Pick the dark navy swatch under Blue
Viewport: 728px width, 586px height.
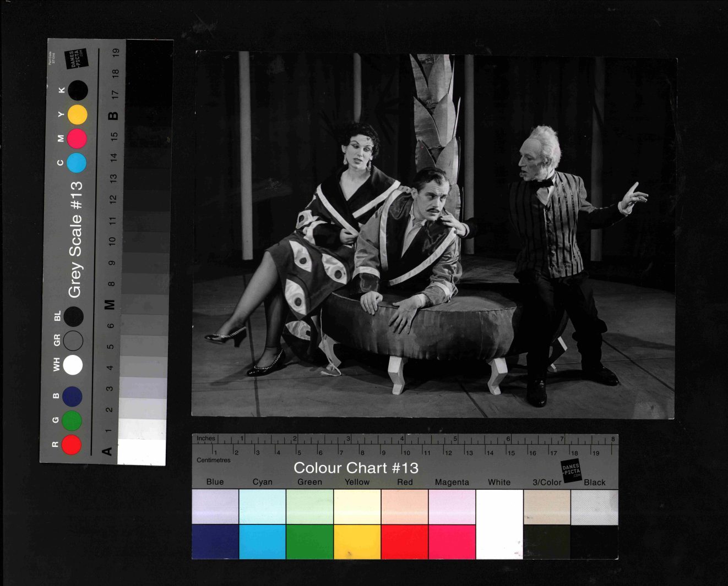click(x=215, y=541)
